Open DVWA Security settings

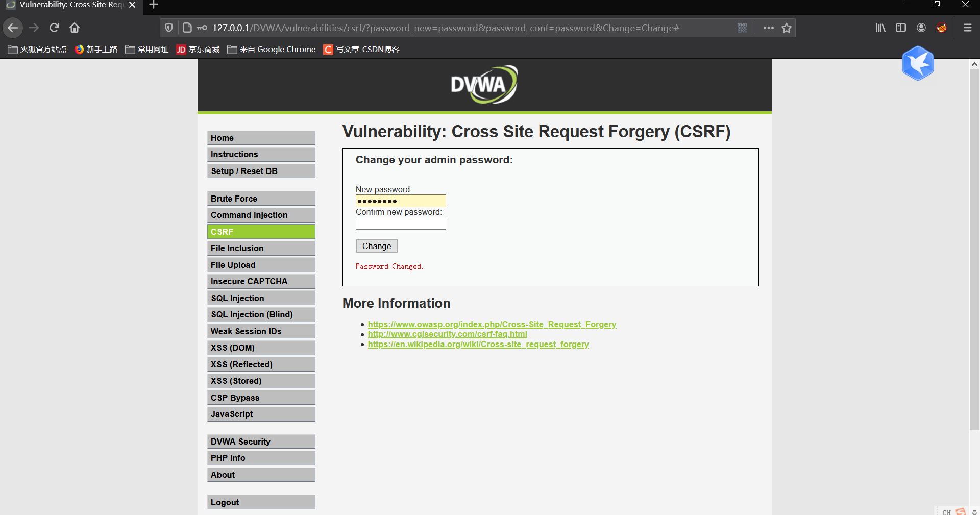(261, 442)
